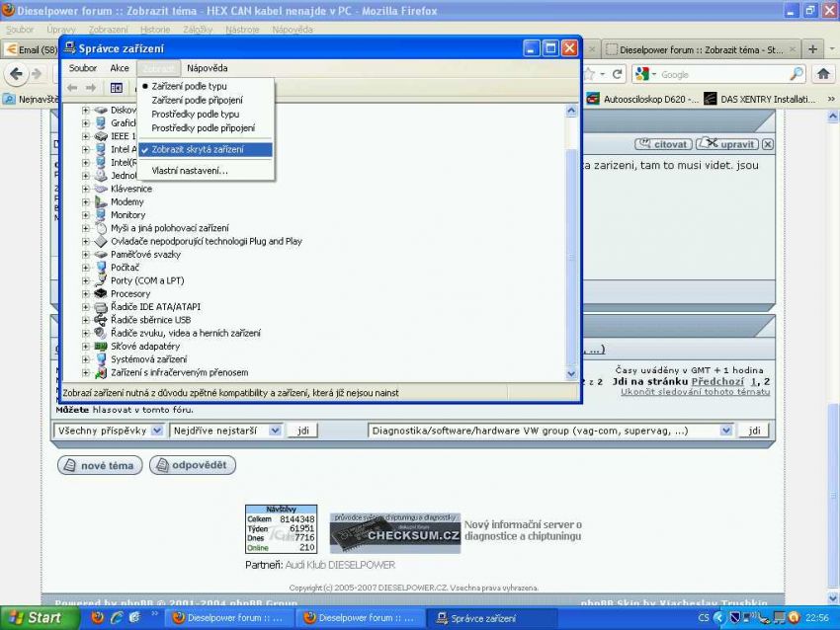Click the sound icon for Řadiče zvuku
This screenshot has width=840, height=630.
coord(101,333)
